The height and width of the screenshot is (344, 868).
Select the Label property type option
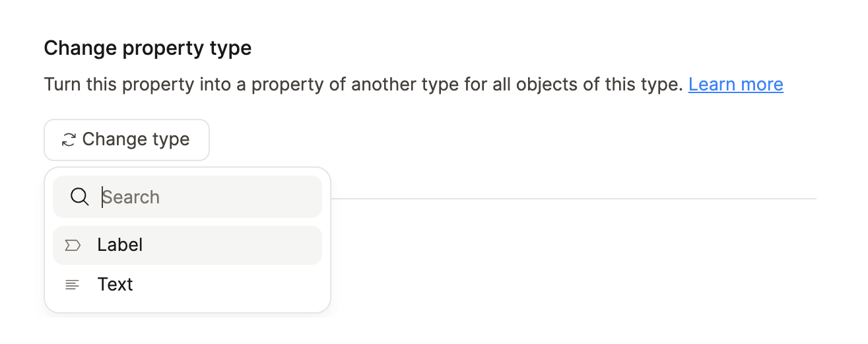(187, 246)
